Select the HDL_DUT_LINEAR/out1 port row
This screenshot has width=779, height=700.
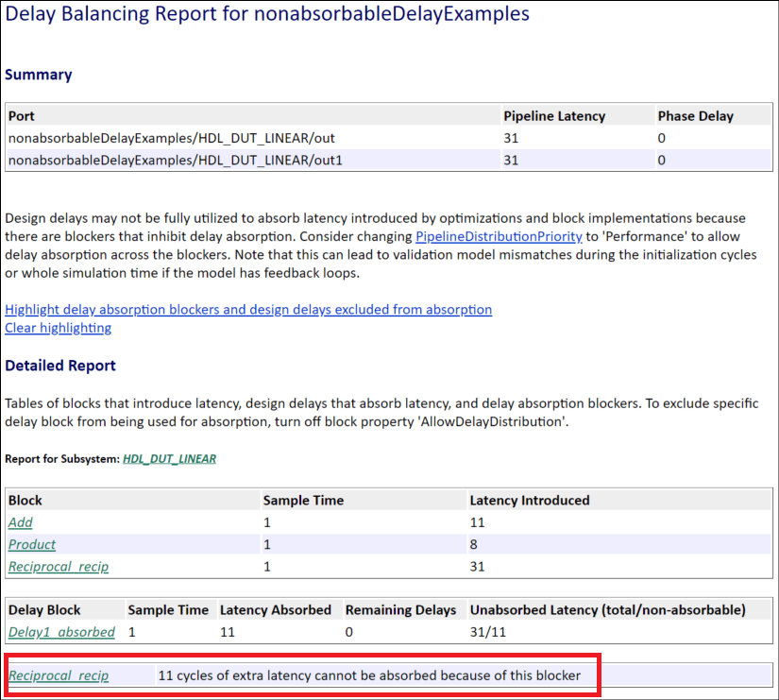pos(175,160)
